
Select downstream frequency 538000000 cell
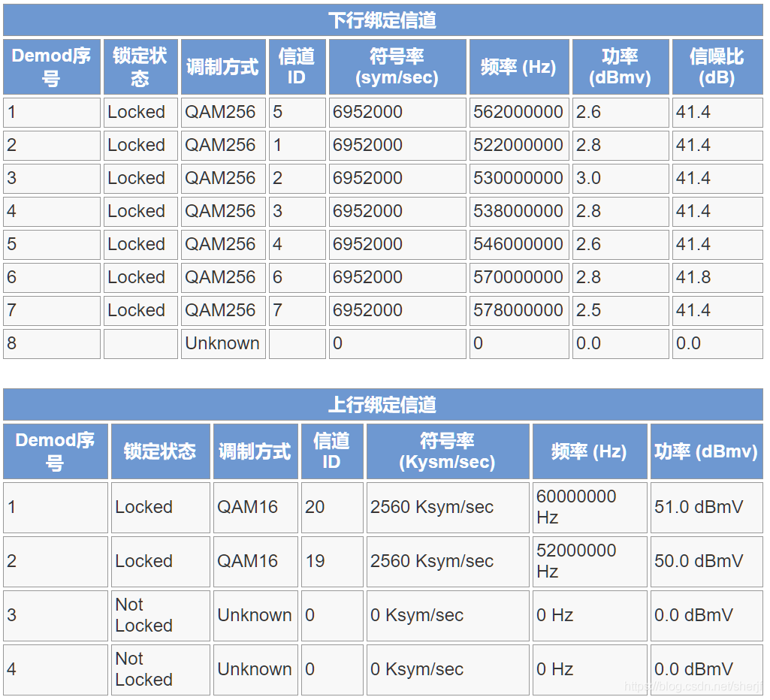pyautogui.click(x=518, y=211)
